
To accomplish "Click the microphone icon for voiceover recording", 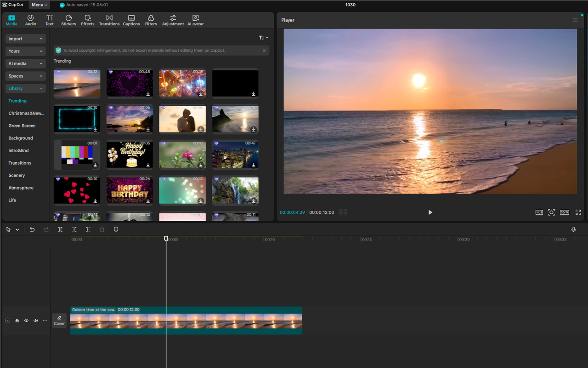I will 573,229.
